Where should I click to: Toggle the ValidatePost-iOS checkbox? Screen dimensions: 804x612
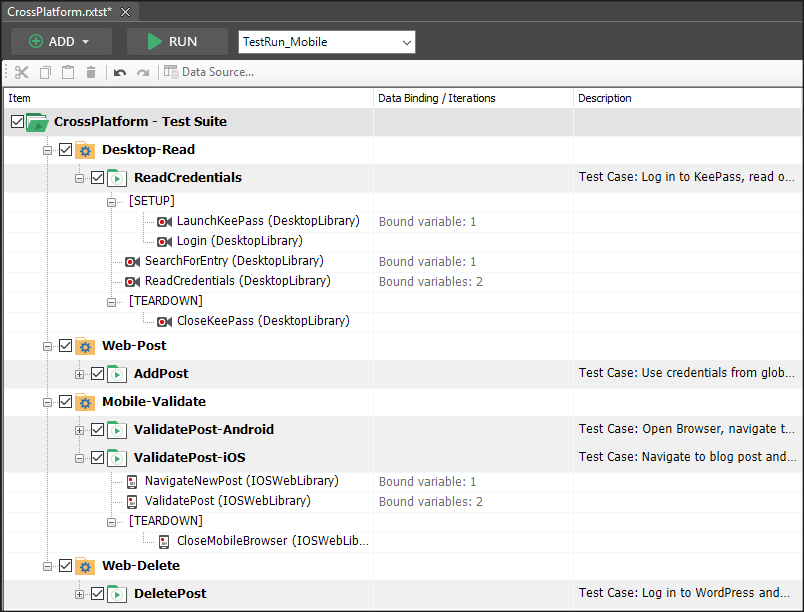click(x=97, y=458)
